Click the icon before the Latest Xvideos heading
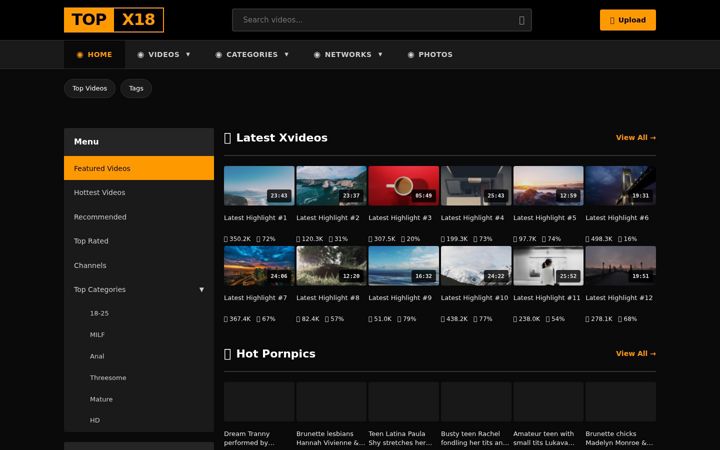The image size is (720, 450). pos(227,138)
